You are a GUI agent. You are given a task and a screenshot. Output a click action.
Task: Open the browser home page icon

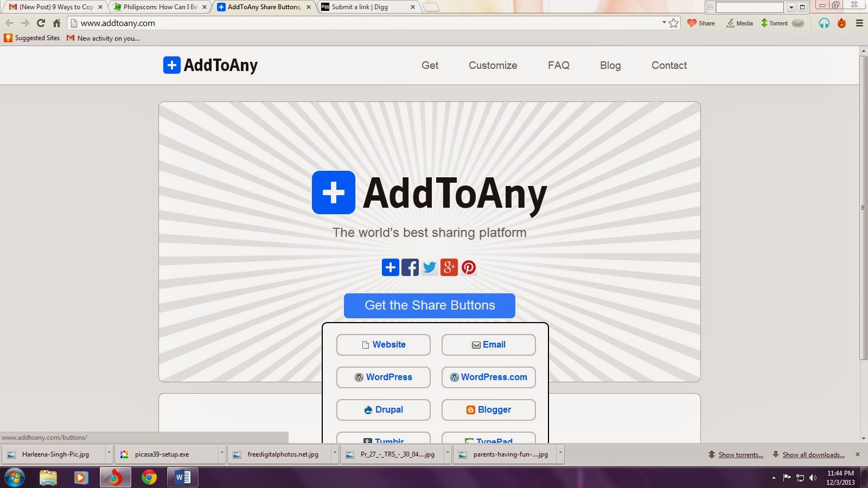[x=56, y=23]
